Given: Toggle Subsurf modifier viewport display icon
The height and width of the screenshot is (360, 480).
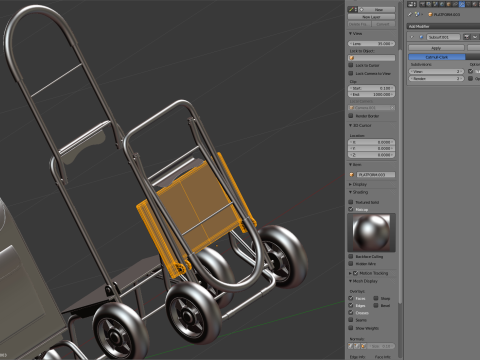Looking at the screenshot, I should 475,37.
